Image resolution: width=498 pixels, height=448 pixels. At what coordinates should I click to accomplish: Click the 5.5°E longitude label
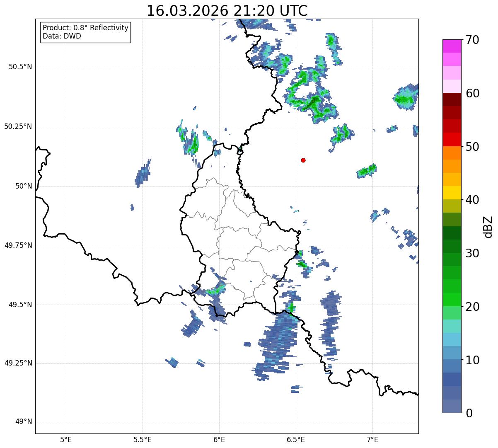(143, 439)
